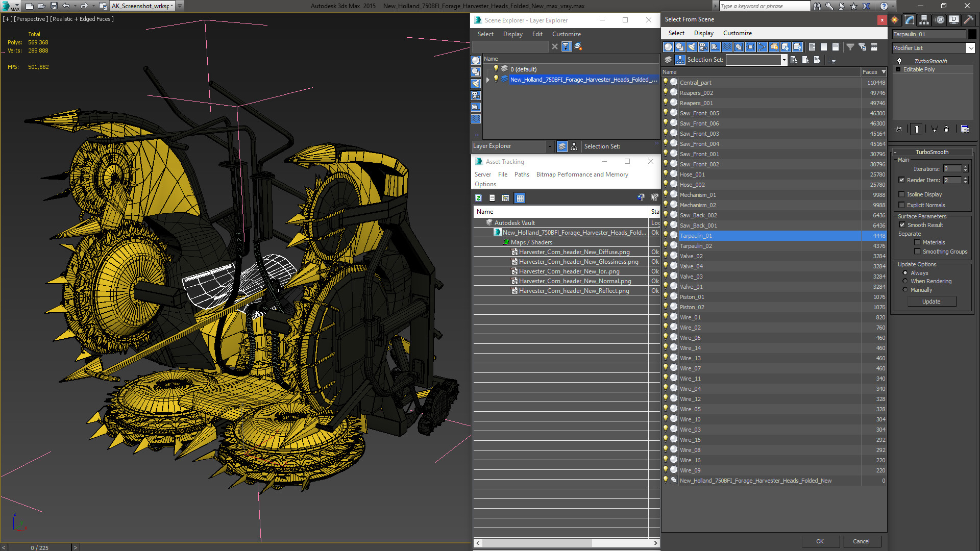980x551 pixels.
Task: Switch to Sort by Layer in Select From Scene
Action: [668, 60]
